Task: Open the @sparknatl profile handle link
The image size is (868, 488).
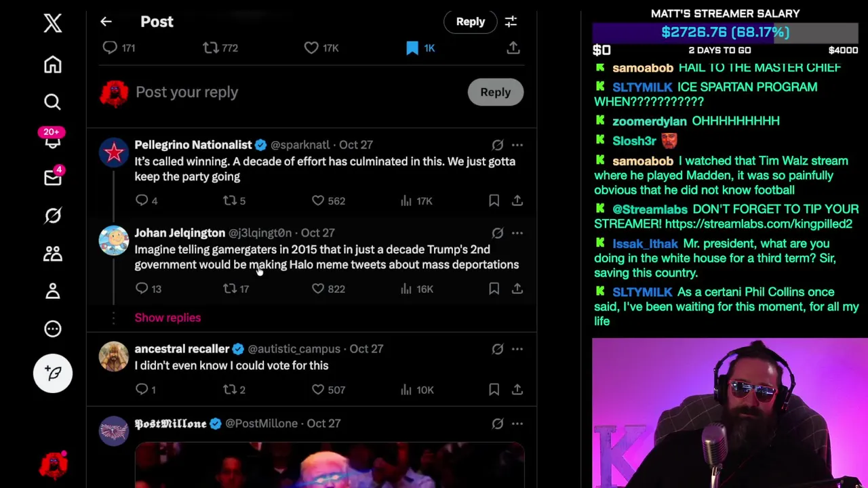Action: pyautogui.click(x=300, y=144)
